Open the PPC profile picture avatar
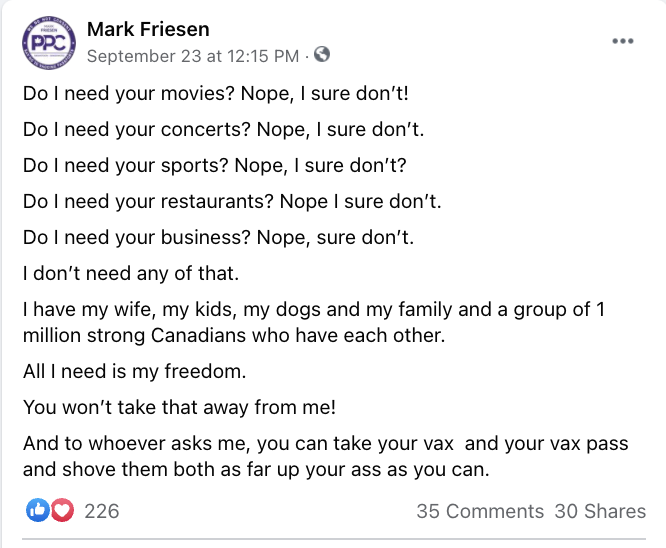The width and height of the screenshot is (666, 548). 49,43
